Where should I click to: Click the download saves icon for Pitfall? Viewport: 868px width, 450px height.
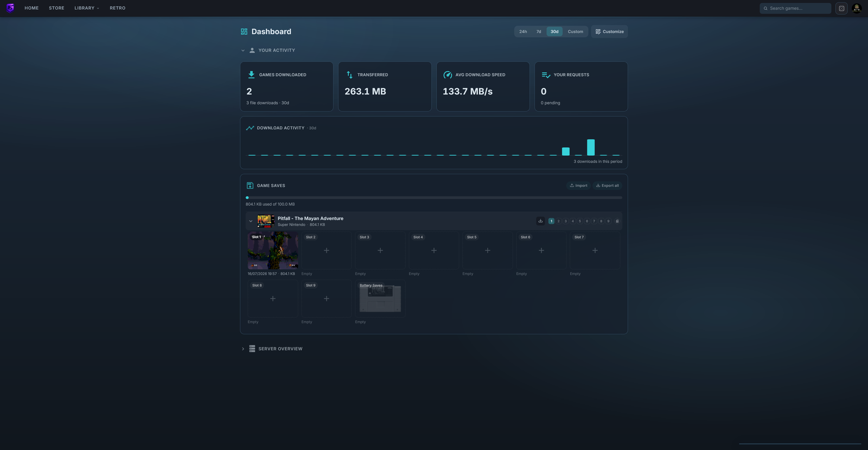[540, 221]
